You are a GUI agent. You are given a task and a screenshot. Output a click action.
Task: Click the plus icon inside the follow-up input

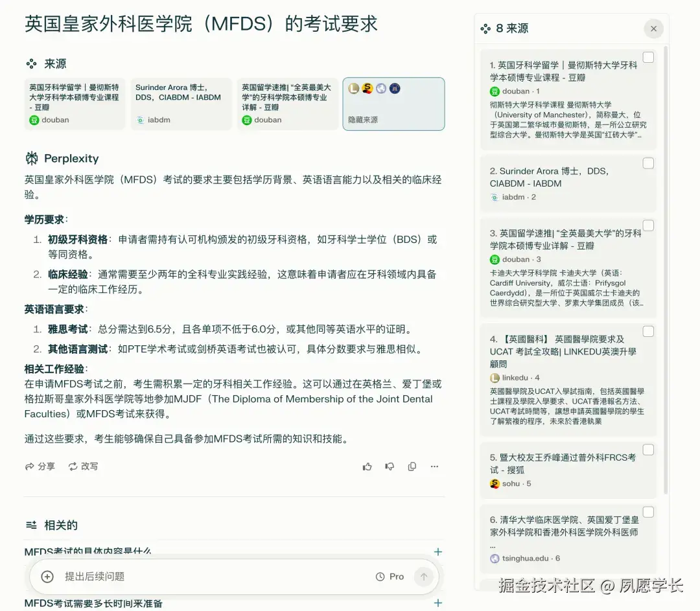(x=47, y=577)
